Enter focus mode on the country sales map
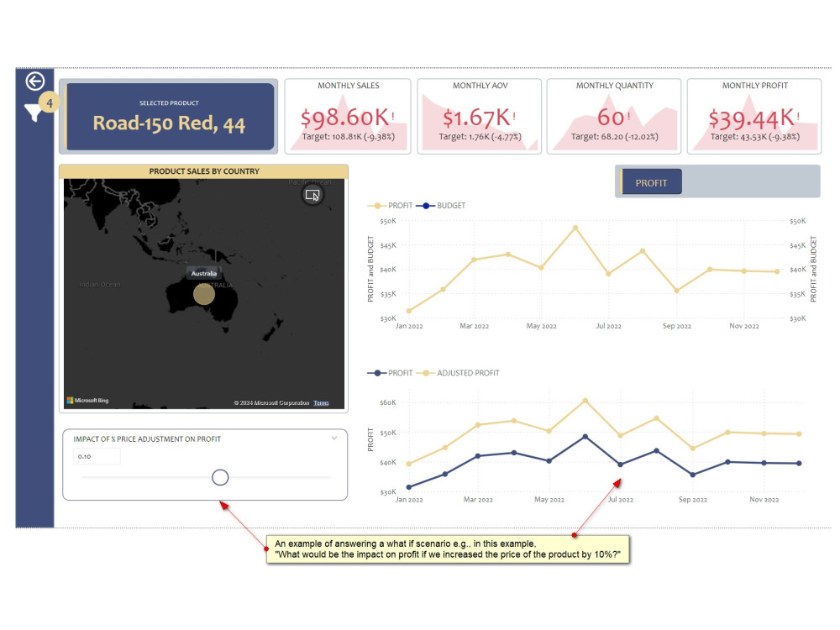 312,194
